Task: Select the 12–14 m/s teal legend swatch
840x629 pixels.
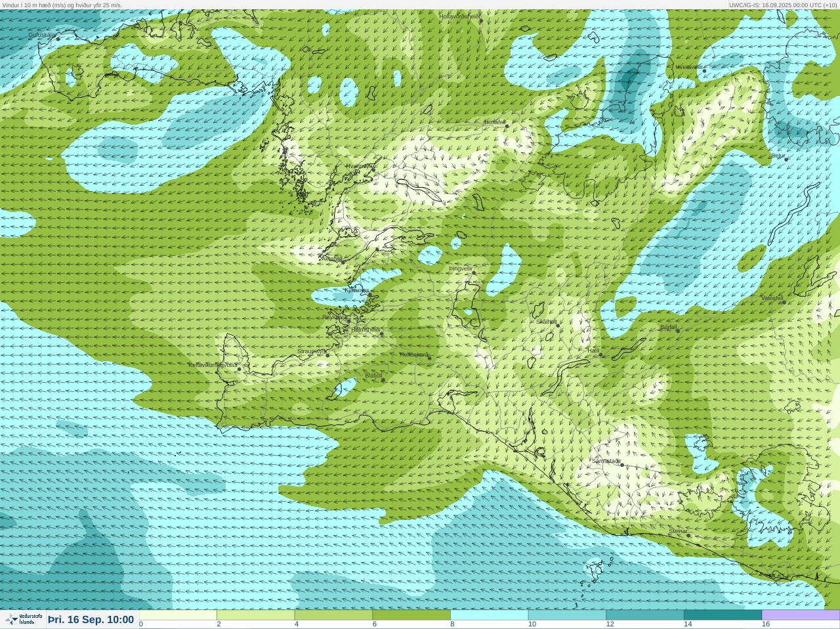Action: click(645, 615)
